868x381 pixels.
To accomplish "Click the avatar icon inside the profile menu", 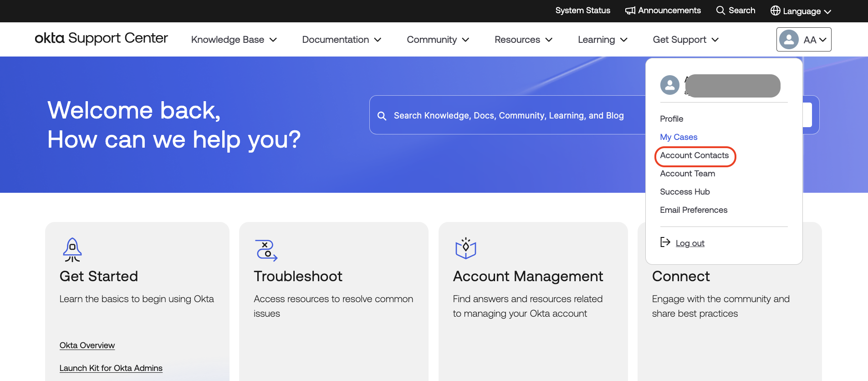I will click(670, 85).
